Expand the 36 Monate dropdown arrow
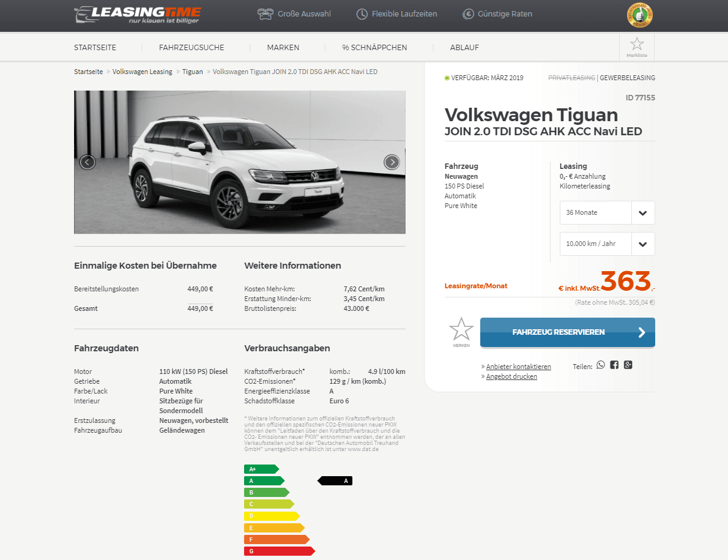The width and height of the screenshot is (728, 560). point(643,212)
